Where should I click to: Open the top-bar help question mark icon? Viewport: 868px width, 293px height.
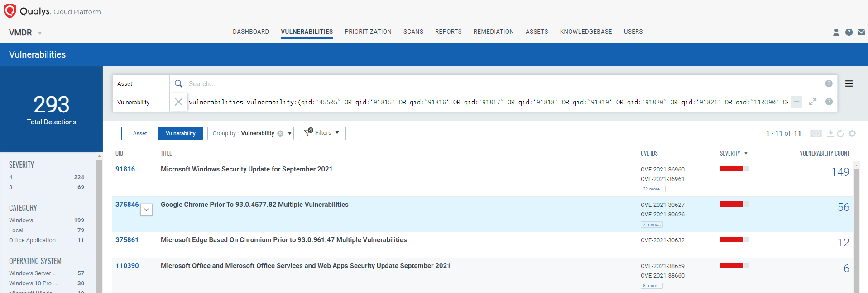tap(849, 32)
